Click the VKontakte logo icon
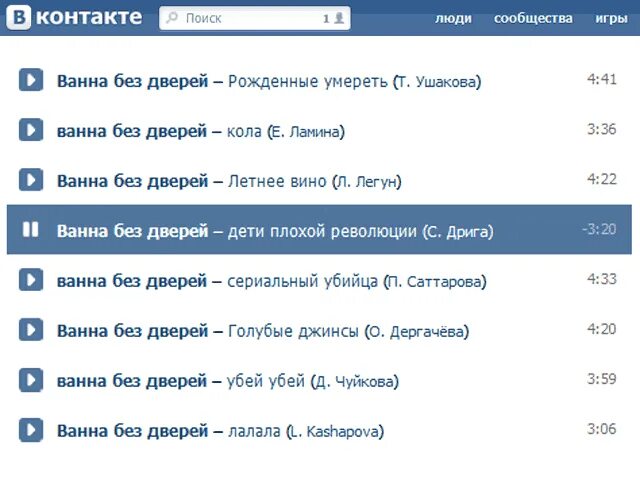This screenshot has width=640, height=480. click(18, 18)
